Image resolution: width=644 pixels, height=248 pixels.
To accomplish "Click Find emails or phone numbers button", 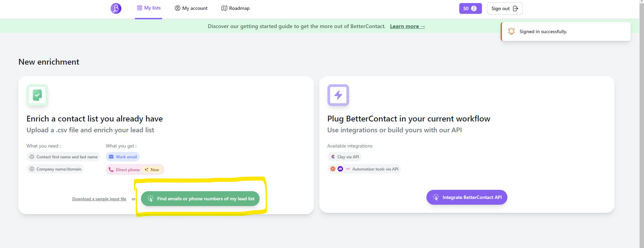I will [200, 199].
